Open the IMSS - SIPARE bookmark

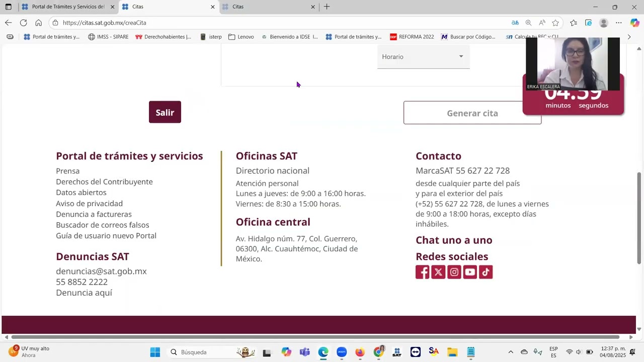coord(108,37)
